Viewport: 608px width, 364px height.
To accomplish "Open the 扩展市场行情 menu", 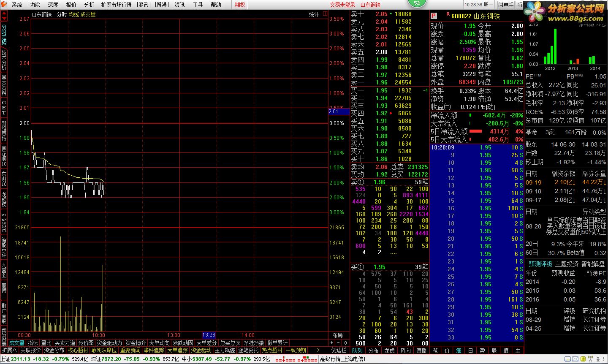I will pos(116,5).
